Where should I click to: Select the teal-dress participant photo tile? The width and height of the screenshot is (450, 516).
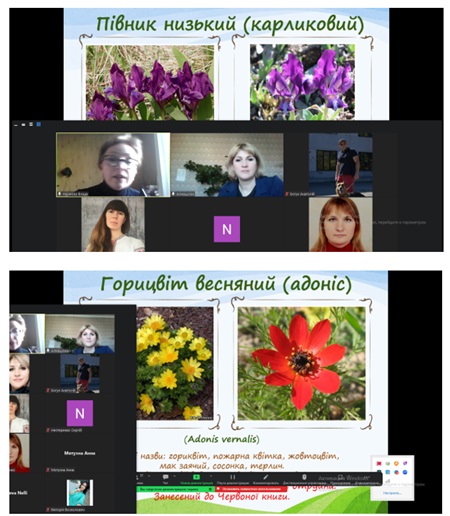click(x=80, y=493)
